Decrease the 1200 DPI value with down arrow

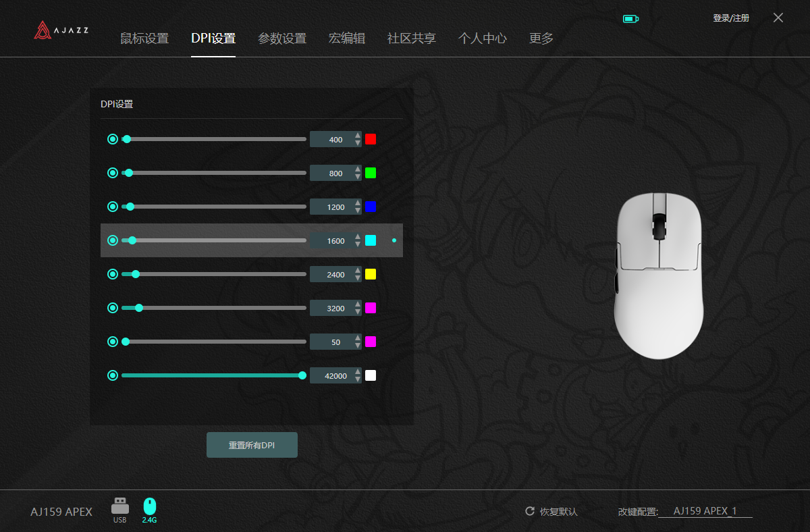pos(358,211)
